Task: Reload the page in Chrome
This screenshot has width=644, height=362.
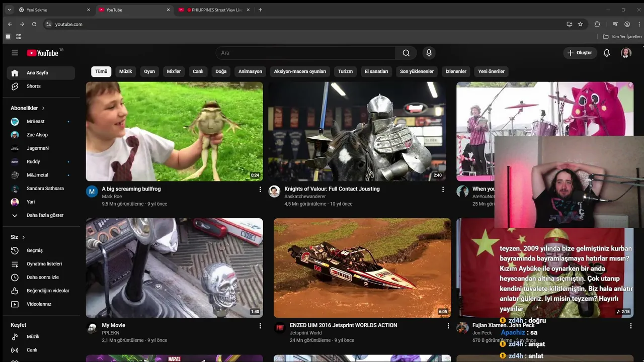Action: pos(34,24)
